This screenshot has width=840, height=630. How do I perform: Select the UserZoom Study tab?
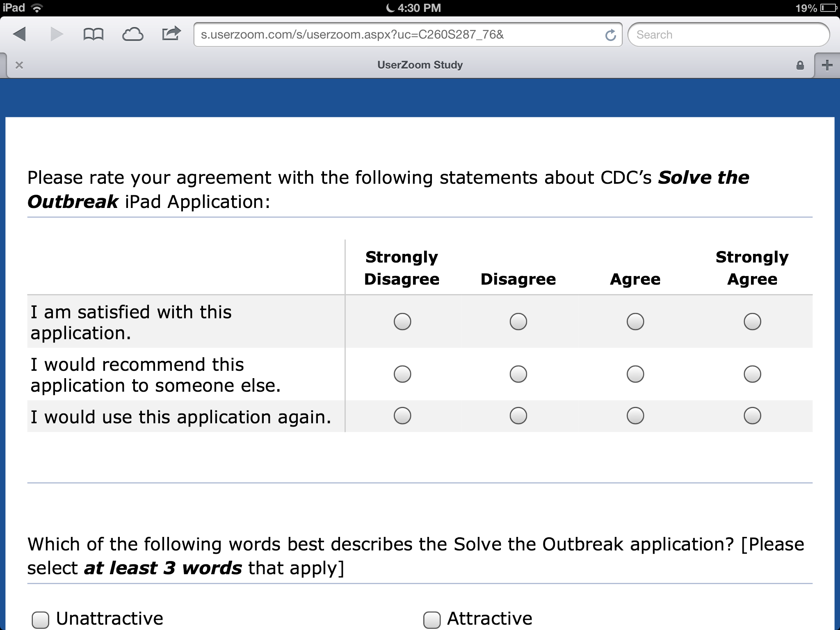[420, 65]
